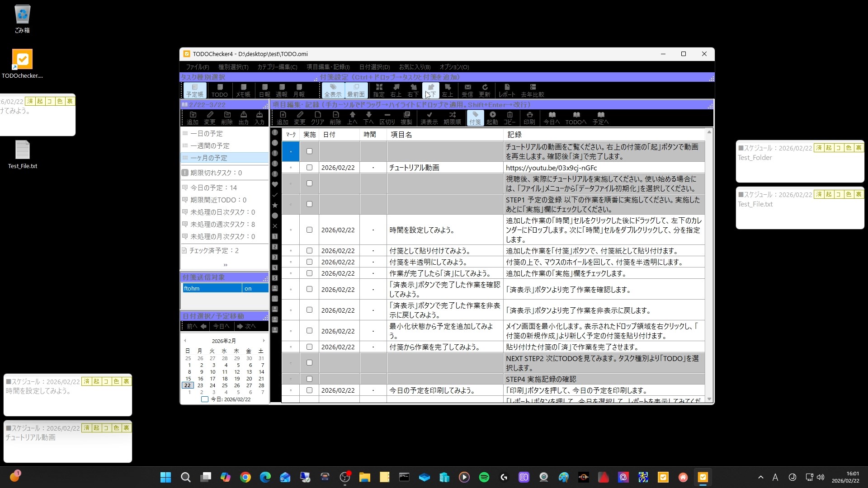Click the 期限順 sort by deadline icon
868x488 pixels.
coord(452,117)
